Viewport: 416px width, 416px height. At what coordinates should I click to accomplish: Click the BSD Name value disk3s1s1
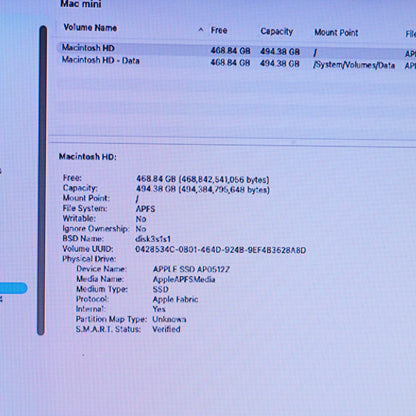coord(153,239)
